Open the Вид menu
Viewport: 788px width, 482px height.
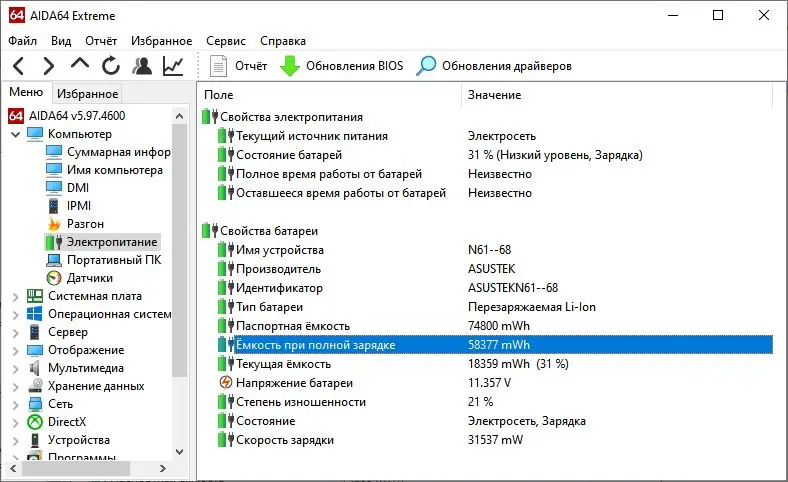pos(61,41)
